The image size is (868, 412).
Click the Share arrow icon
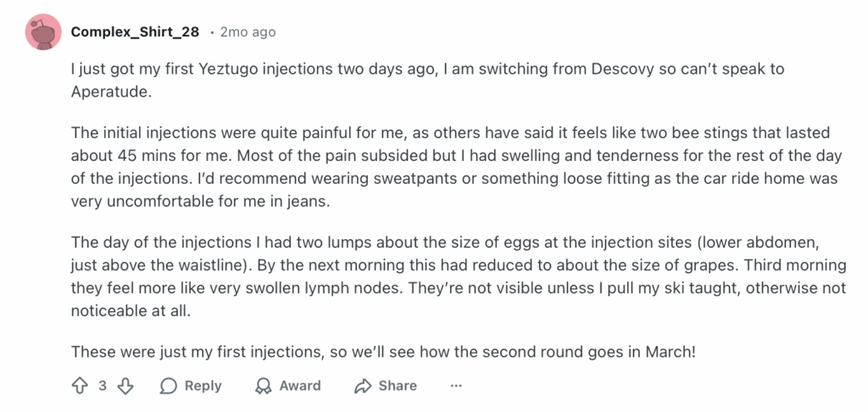point(364,386)
